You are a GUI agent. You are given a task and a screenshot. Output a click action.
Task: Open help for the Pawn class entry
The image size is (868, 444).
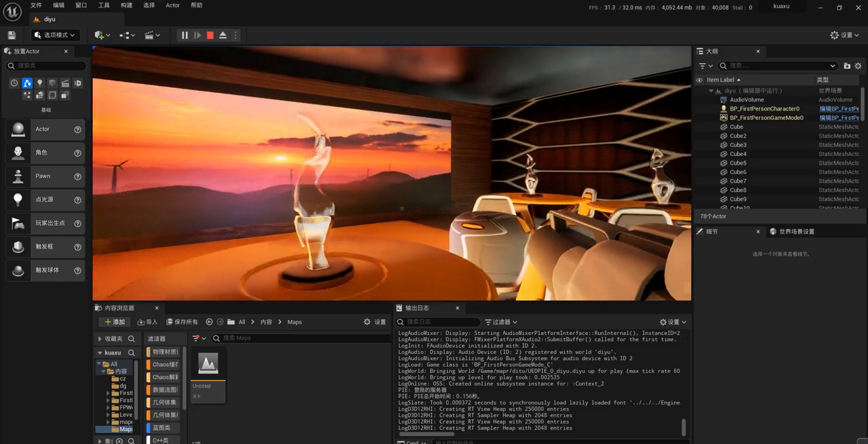tap(77, 176)
